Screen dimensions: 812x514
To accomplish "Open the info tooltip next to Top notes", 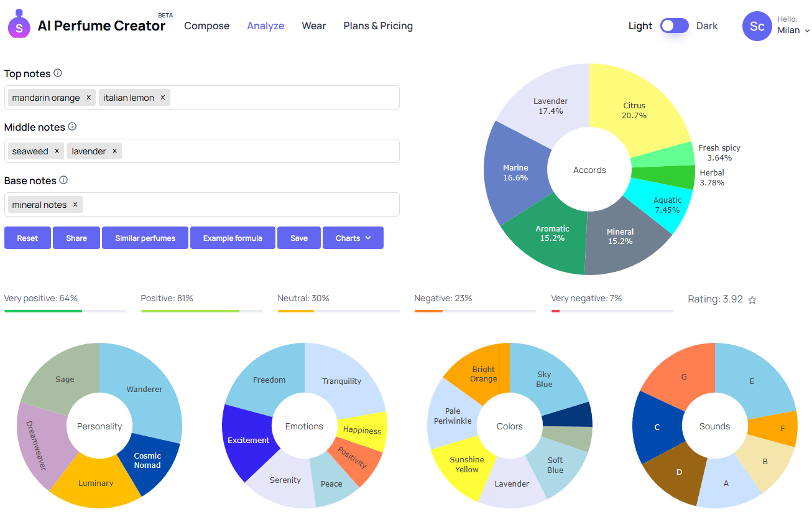I will 57,73.
